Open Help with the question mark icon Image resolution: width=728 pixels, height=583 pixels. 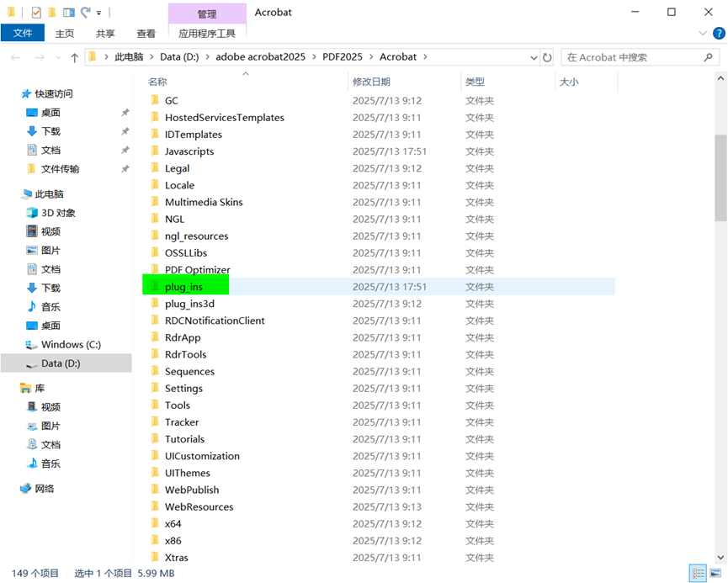[x=719, y=34]
